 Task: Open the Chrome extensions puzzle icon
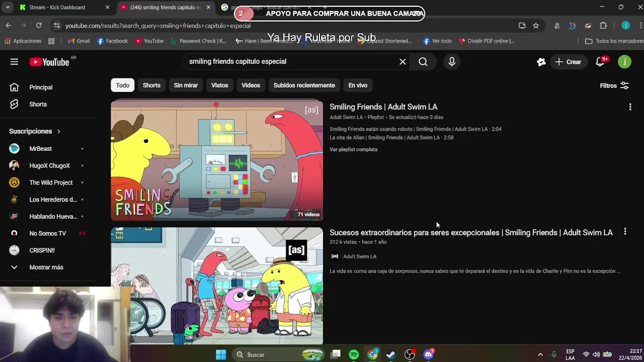coord(603,26)
